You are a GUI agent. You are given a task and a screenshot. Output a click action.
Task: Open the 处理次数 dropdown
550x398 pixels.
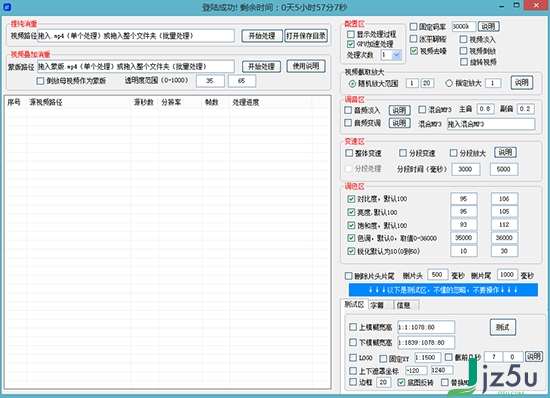tap(397, 55)
